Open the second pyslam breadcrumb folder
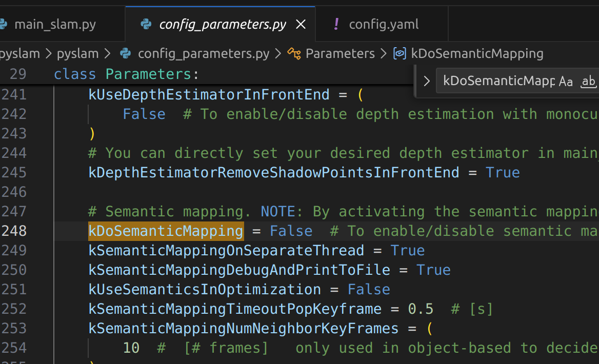 [x=77, y=53]
